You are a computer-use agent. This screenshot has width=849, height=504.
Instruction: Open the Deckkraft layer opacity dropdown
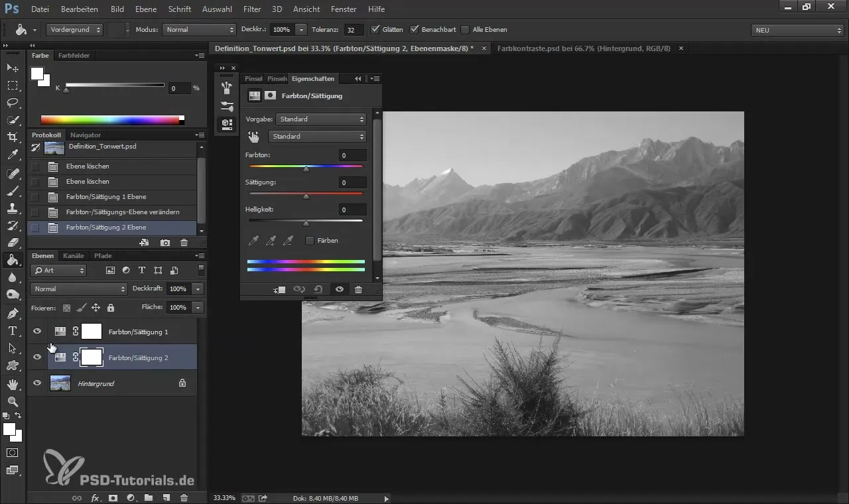pyautogui.click(x=198, y=289)
